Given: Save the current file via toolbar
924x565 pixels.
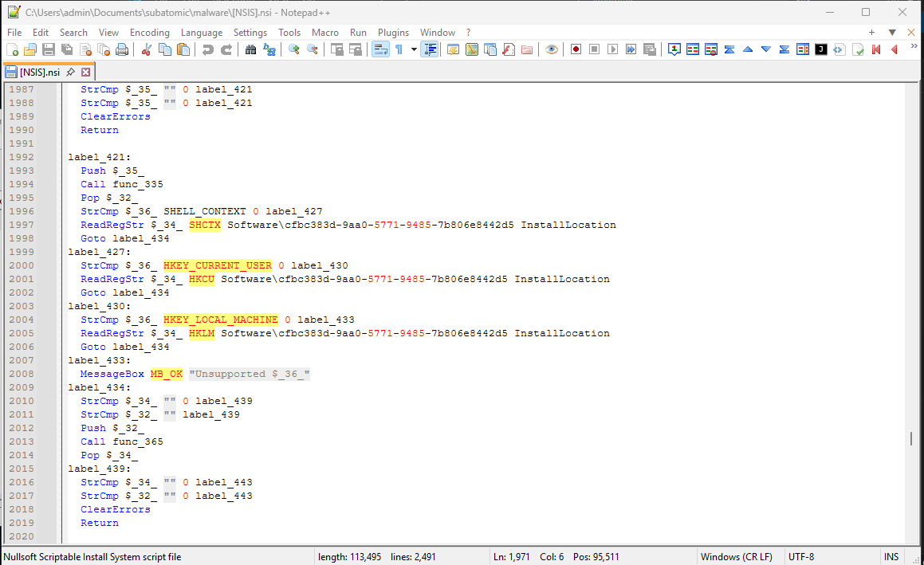Looking at the screenshot, I should tap(49, 49).
